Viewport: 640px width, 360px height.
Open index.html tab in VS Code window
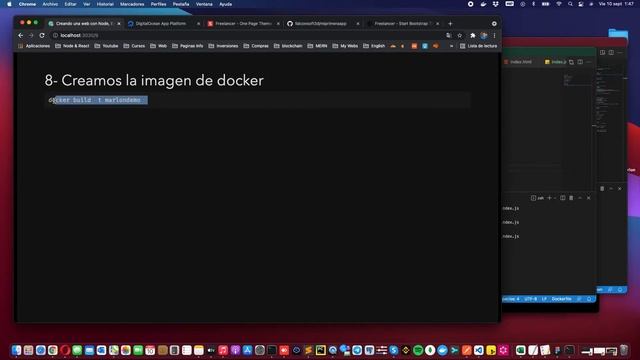point(518,62)
